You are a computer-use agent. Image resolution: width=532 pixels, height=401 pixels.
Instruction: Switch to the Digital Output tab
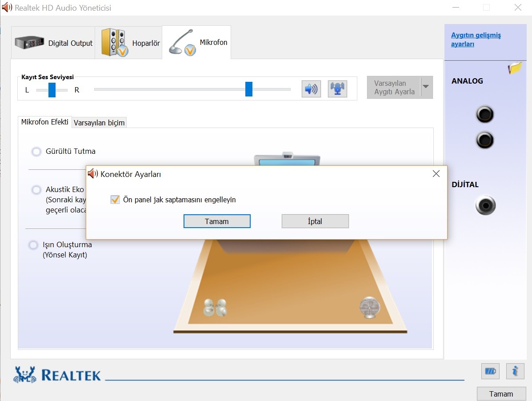point(53,43)
